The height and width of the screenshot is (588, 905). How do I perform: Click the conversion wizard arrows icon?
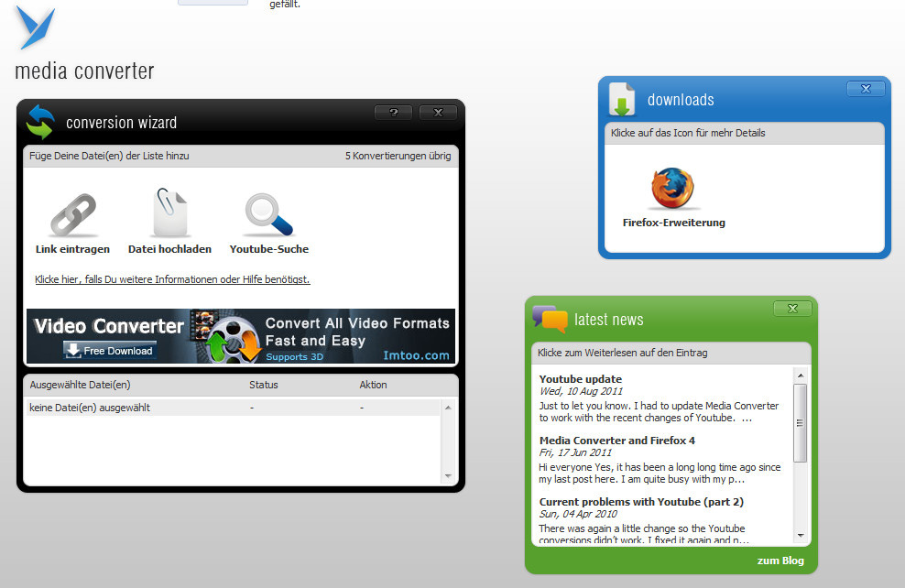click(40, 122)
